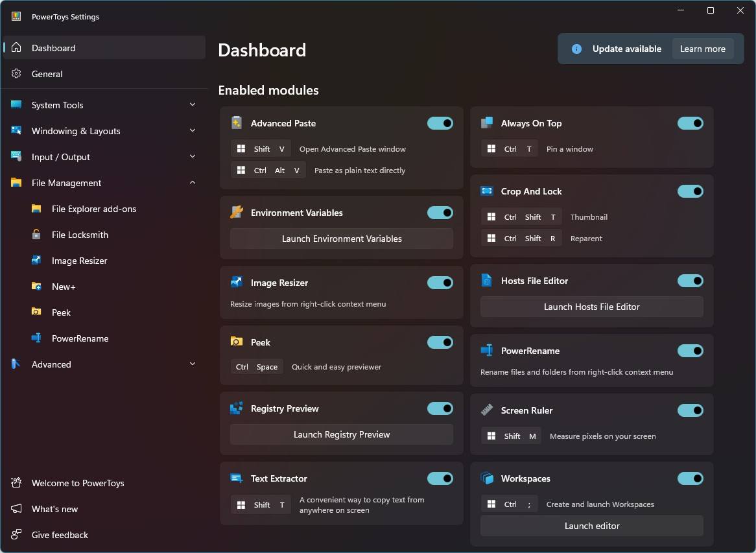The image size is (756, 553).
Task: Expand the Advanced section chevron
Action: 193,364
